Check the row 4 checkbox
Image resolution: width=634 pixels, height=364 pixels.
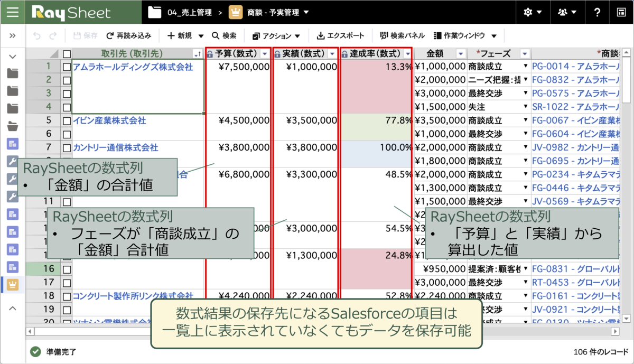tap(67, 107)
